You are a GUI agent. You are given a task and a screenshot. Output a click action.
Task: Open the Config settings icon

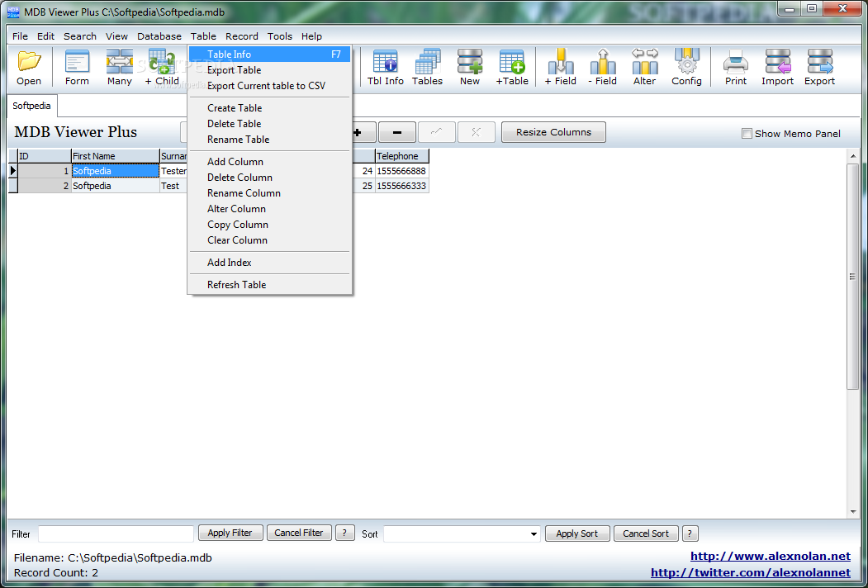coord(687,67)
